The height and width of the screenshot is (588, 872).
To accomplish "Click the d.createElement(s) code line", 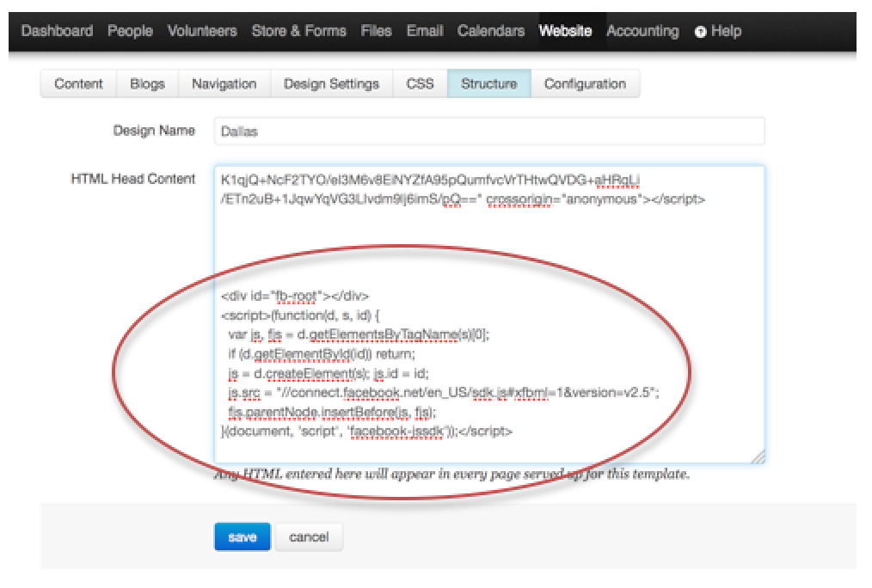I will click(x=329, y=373).
